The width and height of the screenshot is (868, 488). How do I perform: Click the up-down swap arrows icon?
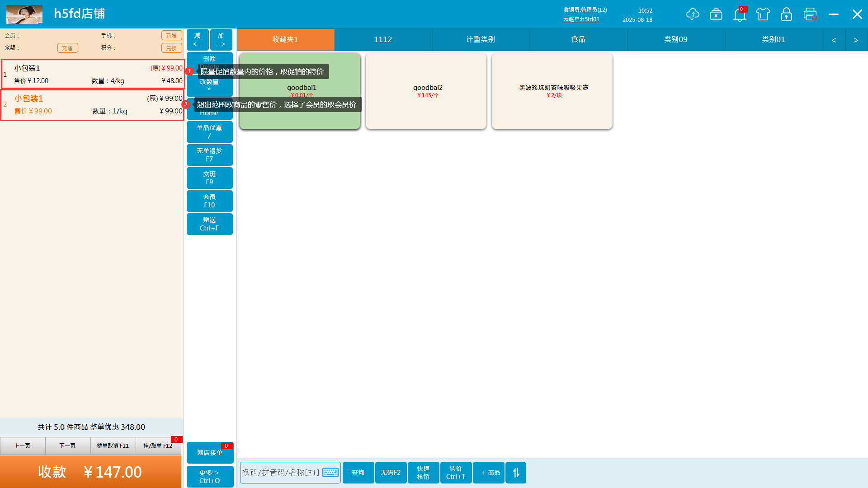point(516,473)
